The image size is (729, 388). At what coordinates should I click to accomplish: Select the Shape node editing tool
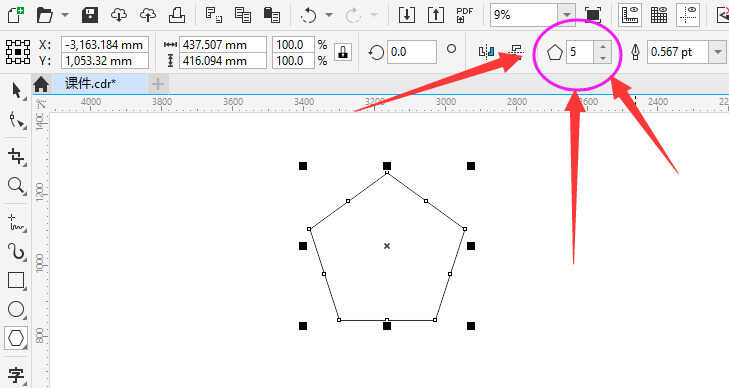click(16, 120)
